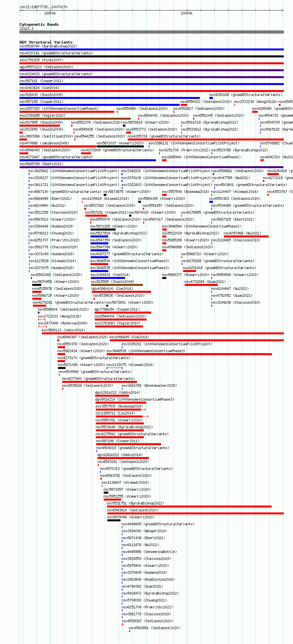Select nsv6542891 (Sedlazeck2020) label
Screen dimensions: 293x644
[x=154, y=628]
